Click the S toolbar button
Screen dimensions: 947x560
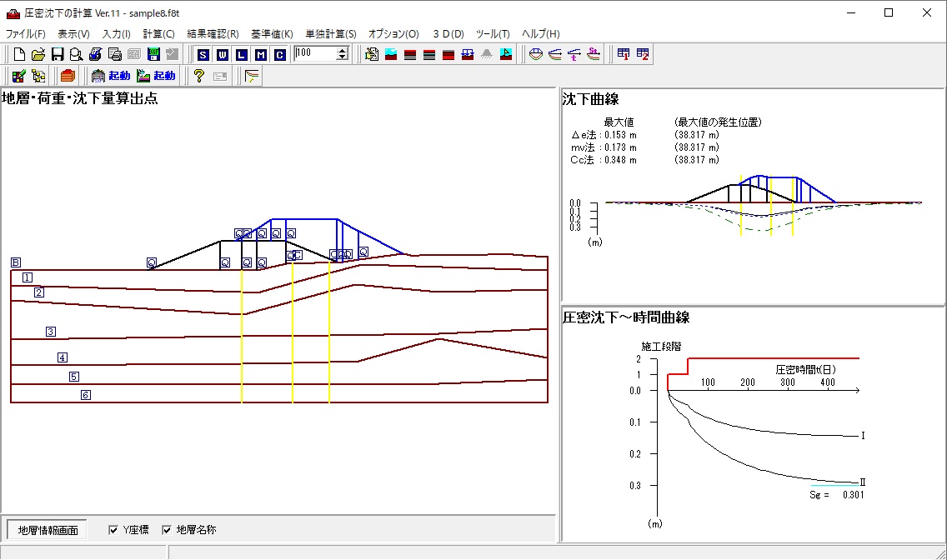(203, 54)
